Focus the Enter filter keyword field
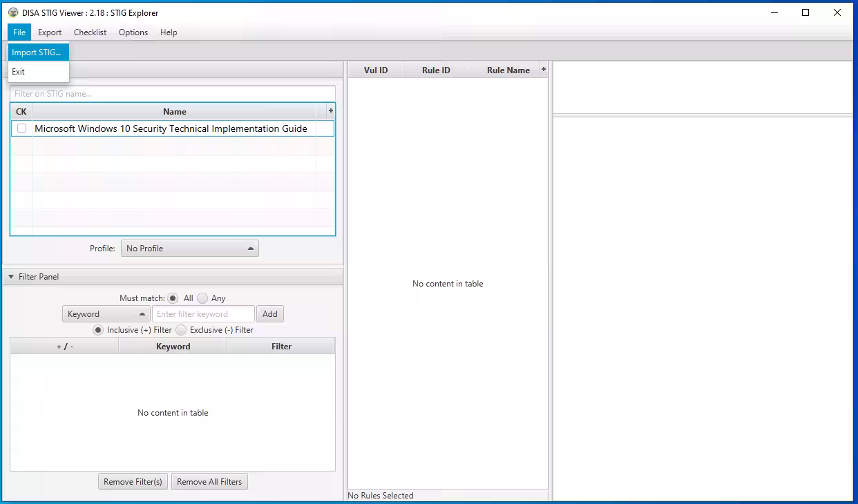This screenshot has width=858, height=504. pyautogui.click(x=203, y=314)
